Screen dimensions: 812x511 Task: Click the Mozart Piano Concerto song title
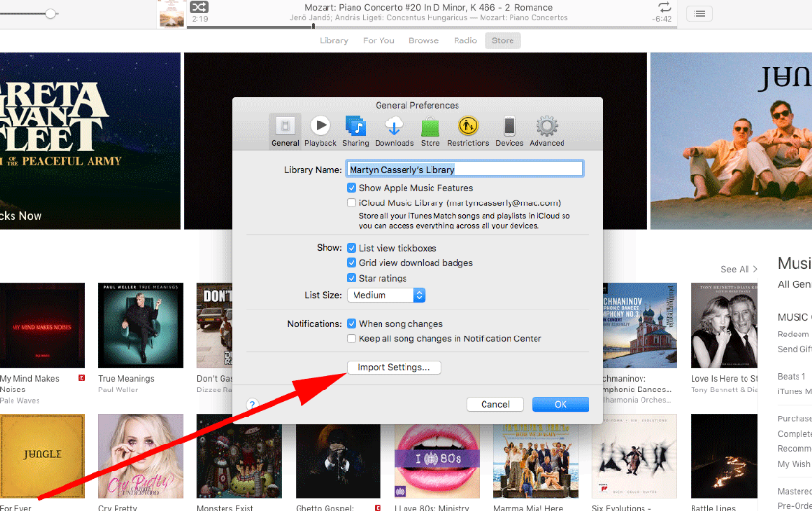(x=429, y=8)
